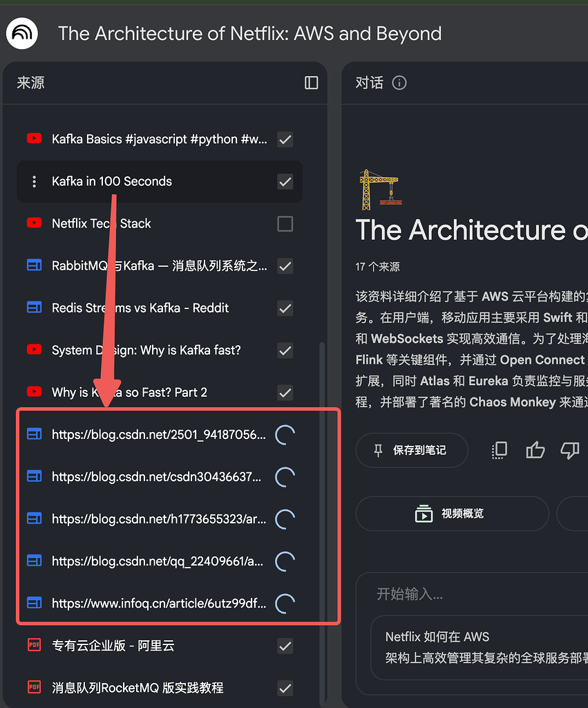Viewport: 588px width, 708px height.
Task: Select web icon of blog.csdn.net/qq_22409661 source
Action: point(35,560)
